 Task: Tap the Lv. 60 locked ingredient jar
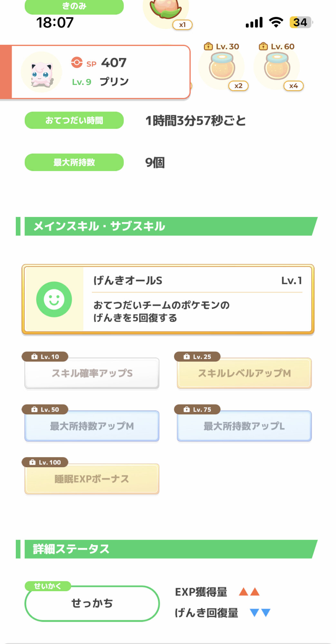277,67
